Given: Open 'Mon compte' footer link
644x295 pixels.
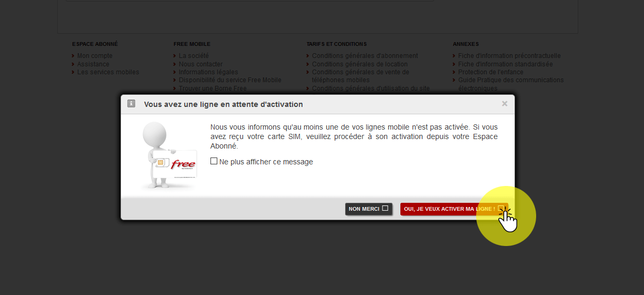Looking at the screenshot, I should pyautogui.click(x=95, y=56).
